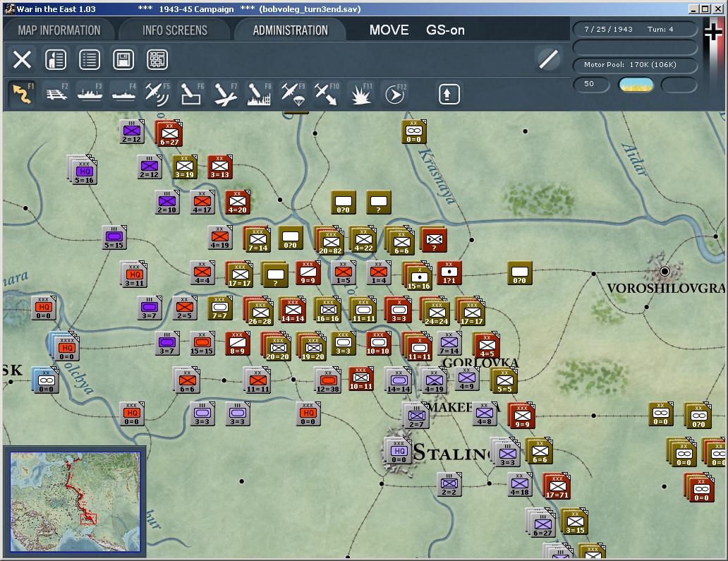This screenshot has width=728, height=561.
Task: Toggle the GS-on ground support setting
Action: click(445, 30)
